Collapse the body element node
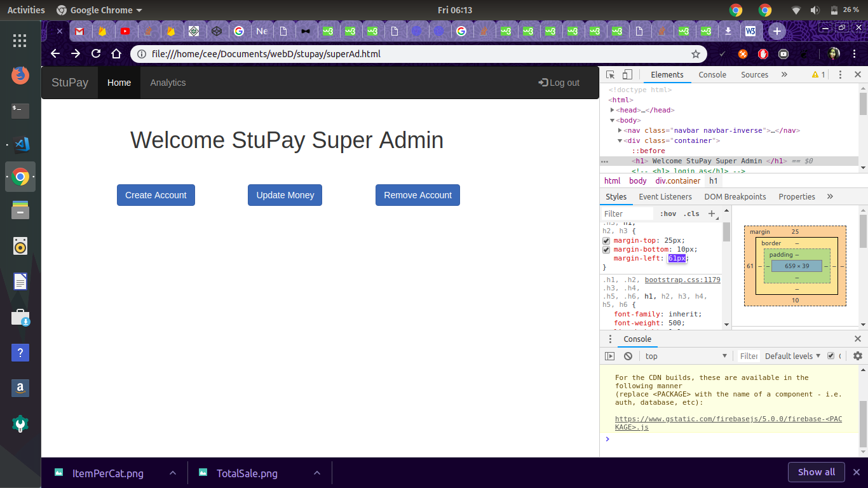This screenshot has width=868, height=488. pyautogui.click(x=613, y=120)
